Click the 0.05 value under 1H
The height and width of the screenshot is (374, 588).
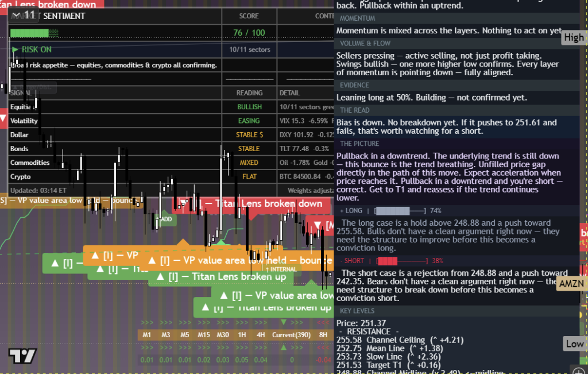(x=242, y=360)
